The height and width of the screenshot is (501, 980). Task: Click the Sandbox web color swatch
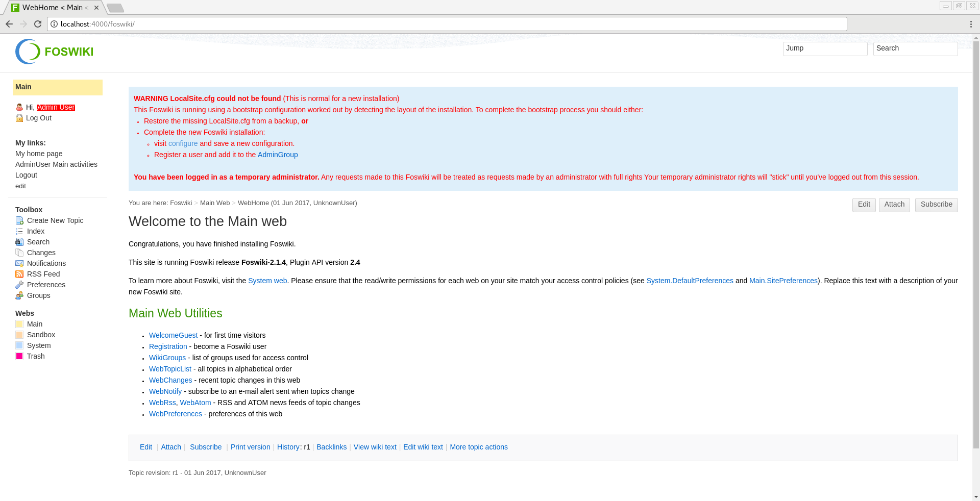19,335
